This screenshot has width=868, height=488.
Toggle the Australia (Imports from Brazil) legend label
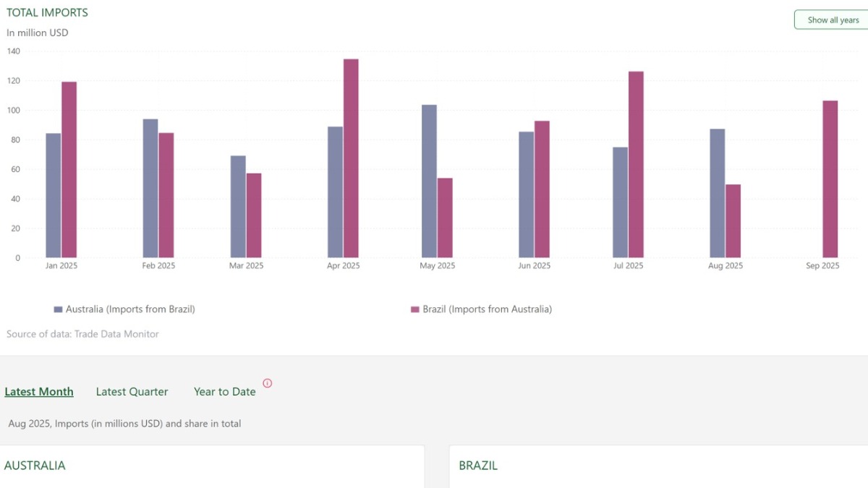click(130, 309)
